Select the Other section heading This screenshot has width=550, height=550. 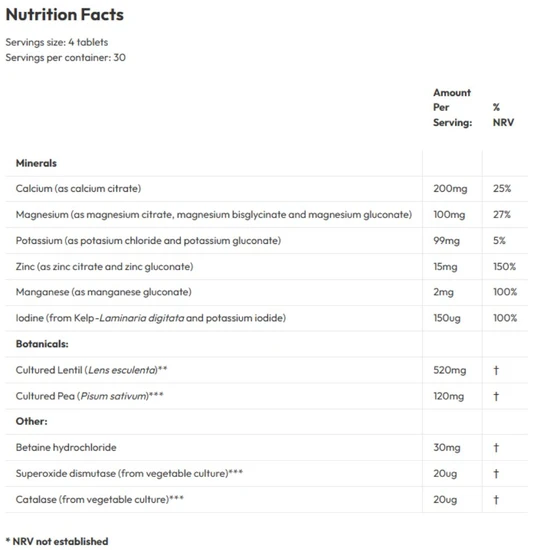coord(32,421)
